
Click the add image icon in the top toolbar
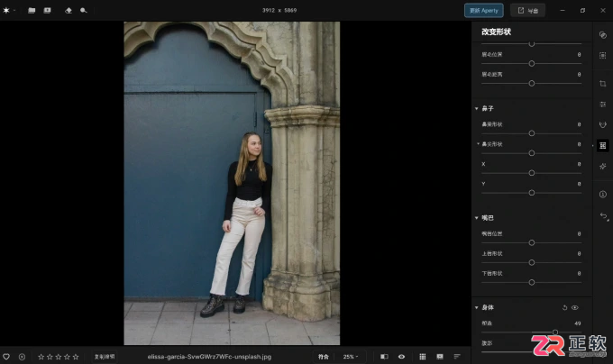pos(47,11)
